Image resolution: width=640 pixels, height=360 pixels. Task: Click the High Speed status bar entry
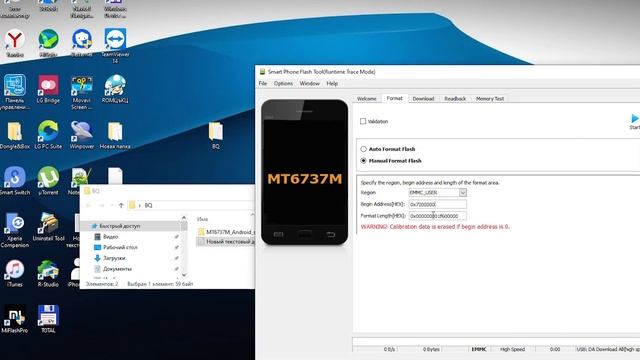pos(512,349)
